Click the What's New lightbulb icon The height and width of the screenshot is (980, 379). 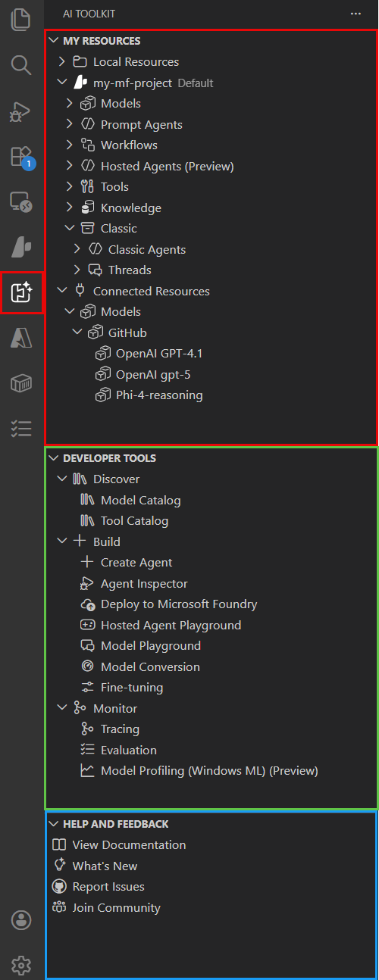coord(59,866)
